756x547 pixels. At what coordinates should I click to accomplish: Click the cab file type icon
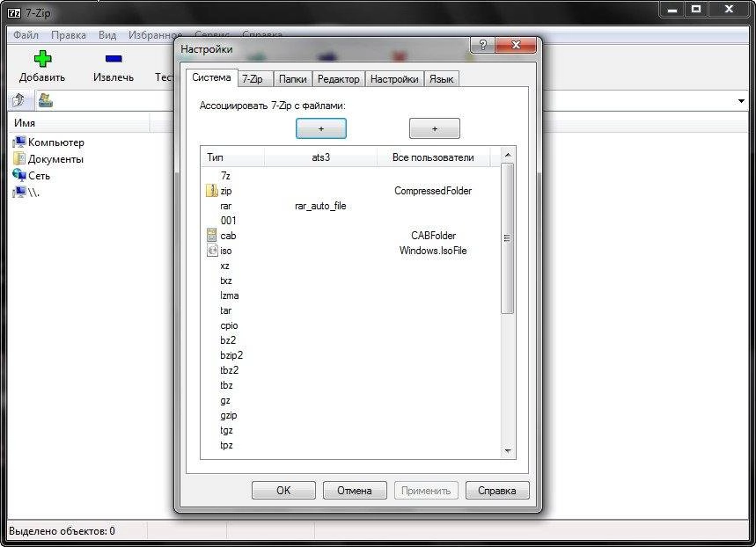211,235
